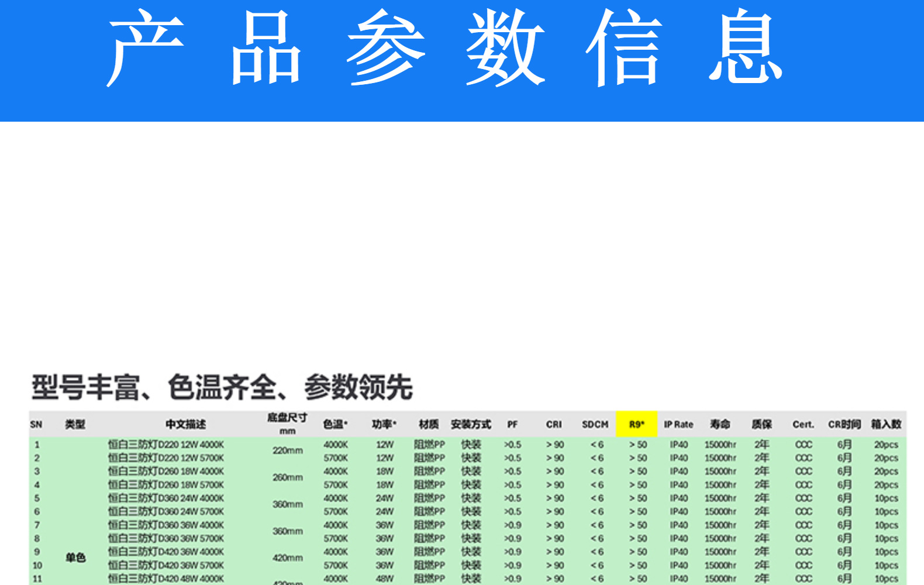Click description 恒白三防灯D260 18W 5700K
Screen dimensions: 924x585
tap(166, 485)
